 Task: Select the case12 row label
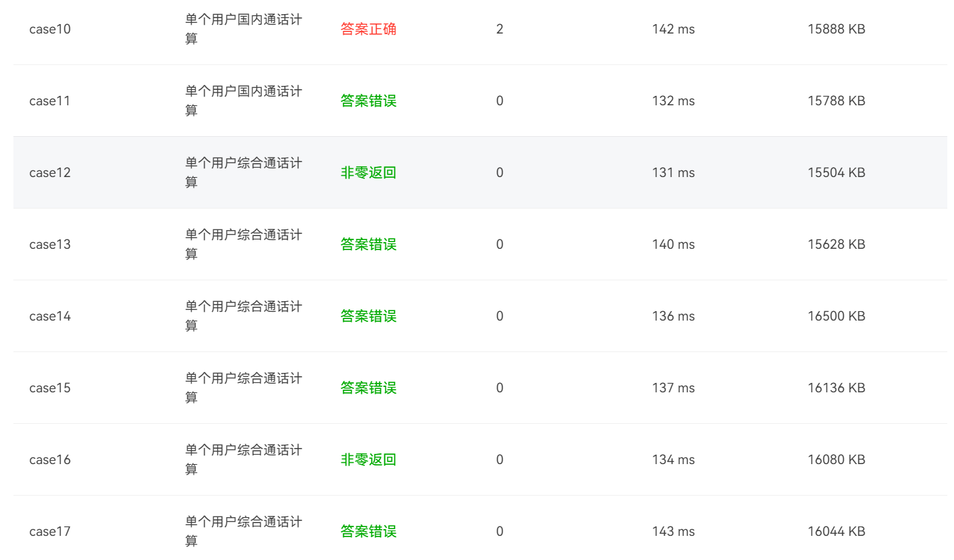click(50, 173)
